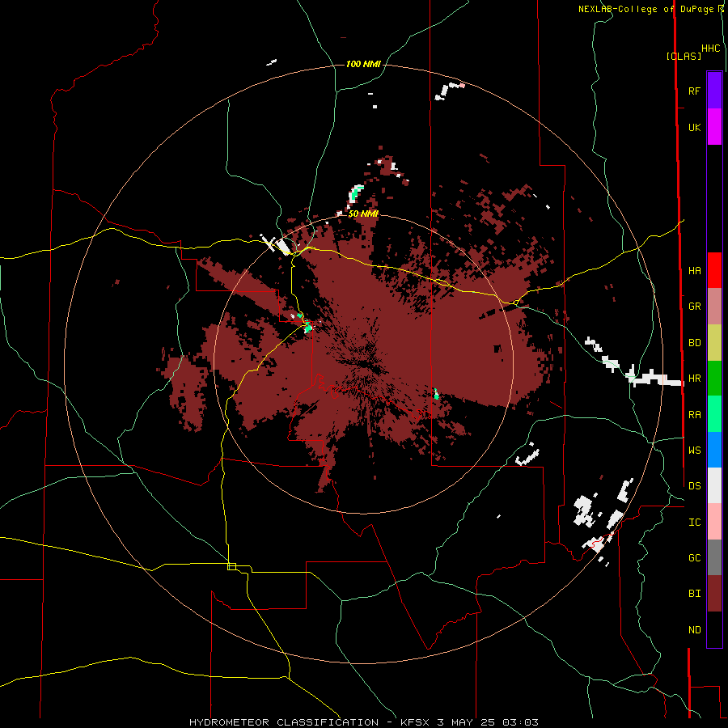Pick the RA aqua legend swatch
Image resolution: width=728 pixels, height=728 pixels.
pos(714,414)
